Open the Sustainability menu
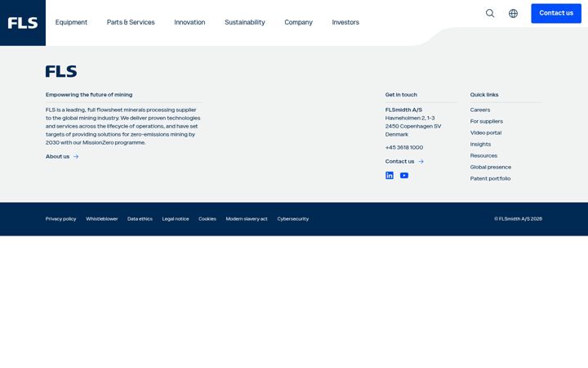Image resolution: width=588 pixels, height=368 pixels. point(244,22)
